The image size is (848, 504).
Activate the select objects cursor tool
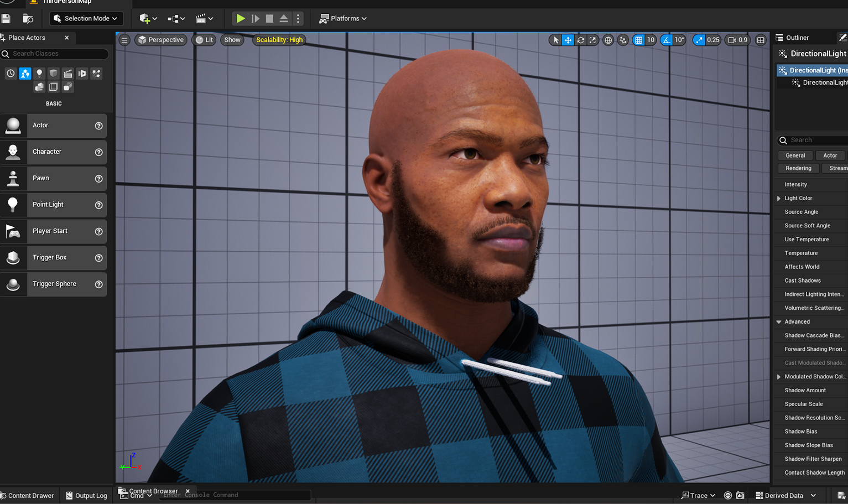coord(556,40)
